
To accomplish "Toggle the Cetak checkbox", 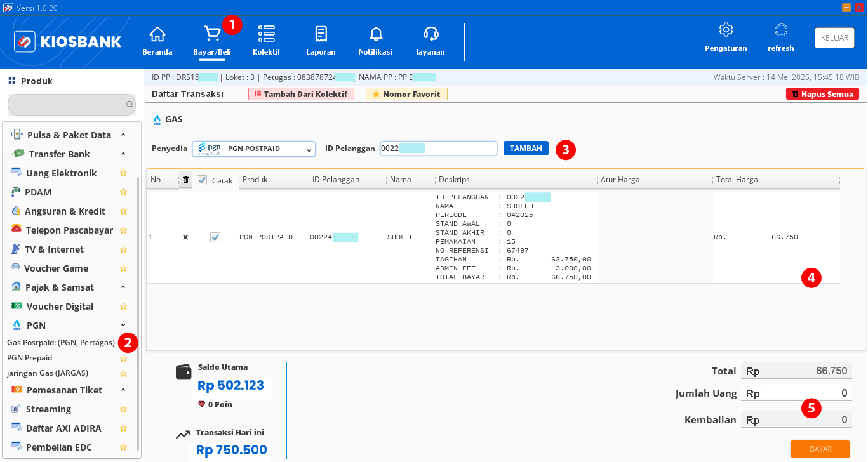I will coord(202,180).
